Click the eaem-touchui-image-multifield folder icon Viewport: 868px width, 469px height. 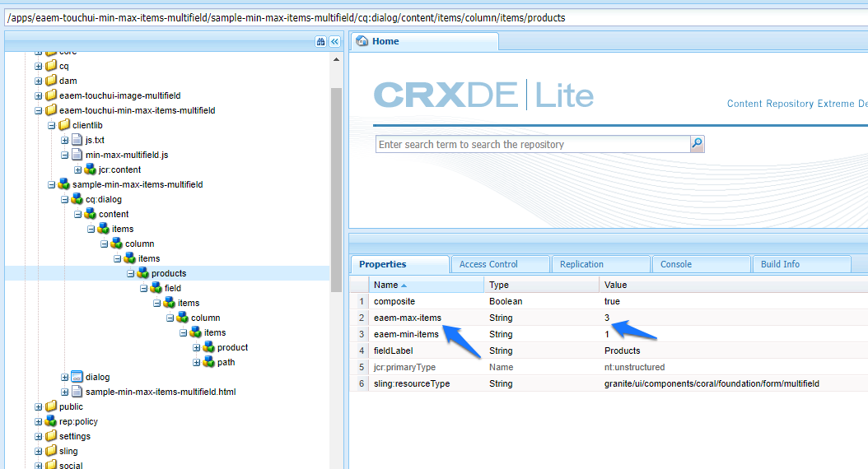(52, 95)
